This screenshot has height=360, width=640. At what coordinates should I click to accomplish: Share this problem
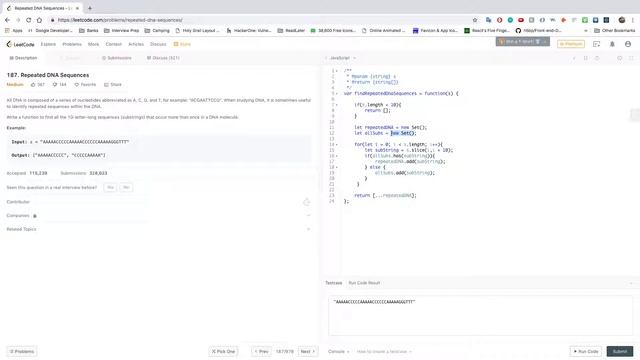113,84
